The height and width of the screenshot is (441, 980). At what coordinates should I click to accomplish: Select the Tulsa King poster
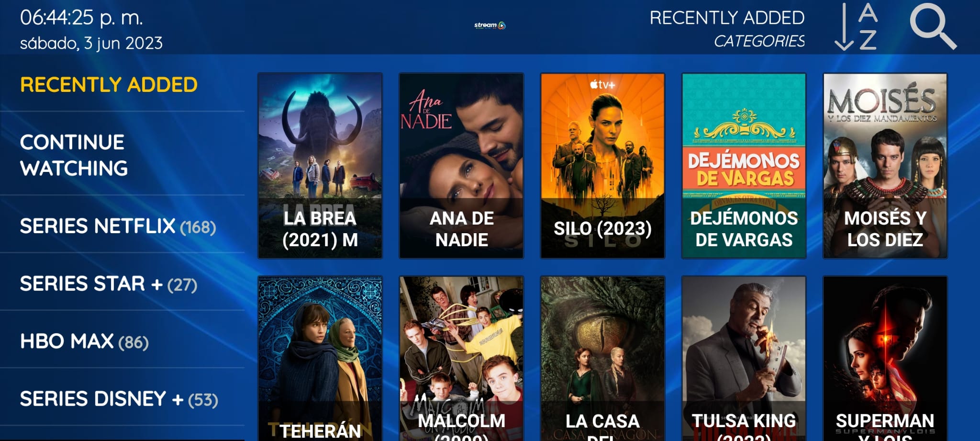(744, 358)
